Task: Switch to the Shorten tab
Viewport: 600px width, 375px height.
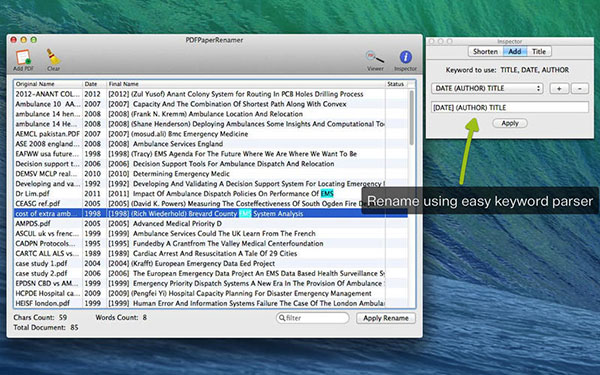Action: (485, 51)
